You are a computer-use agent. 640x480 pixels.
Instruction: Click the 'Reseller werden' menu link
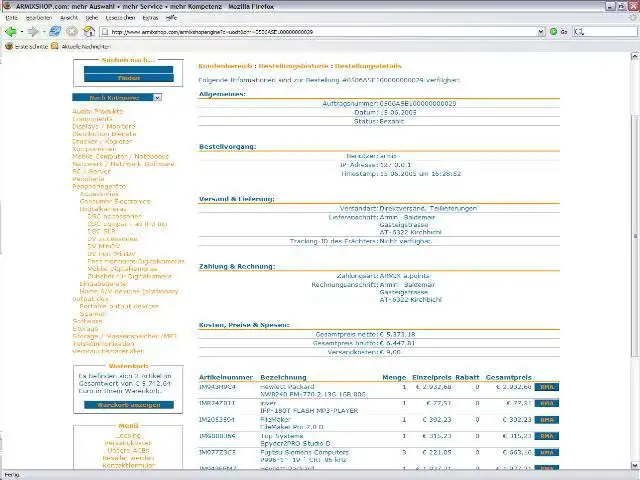pyautogui.click(x=129, y=458)
